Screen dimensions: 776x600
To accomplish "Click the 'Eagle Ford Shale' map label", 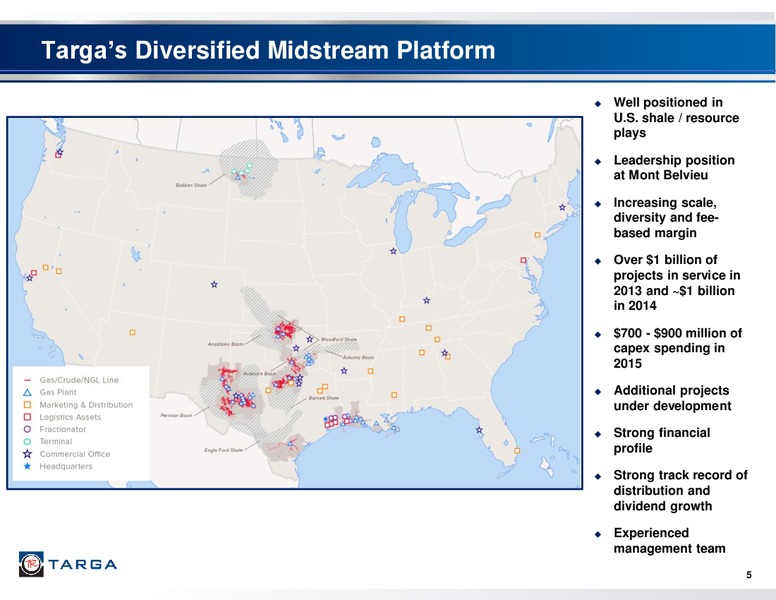I will [223, 450].
